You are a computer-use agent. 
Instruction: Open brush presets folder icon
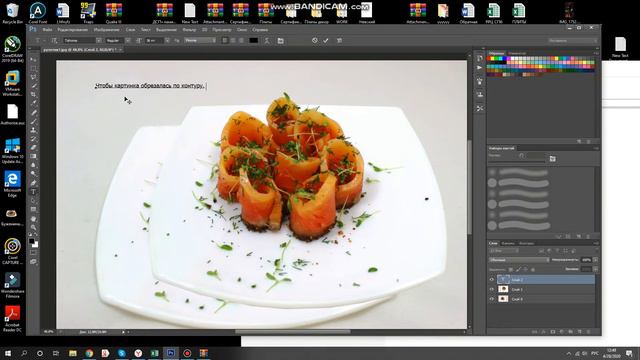coord(553,159)
